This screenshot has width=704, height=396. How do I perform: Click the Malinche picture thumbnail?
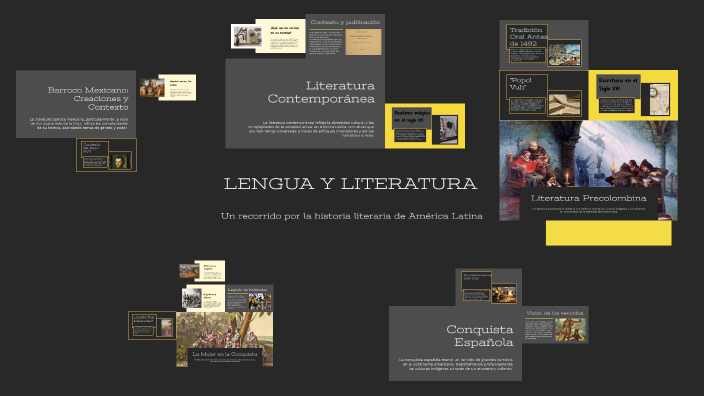[166, 328]
